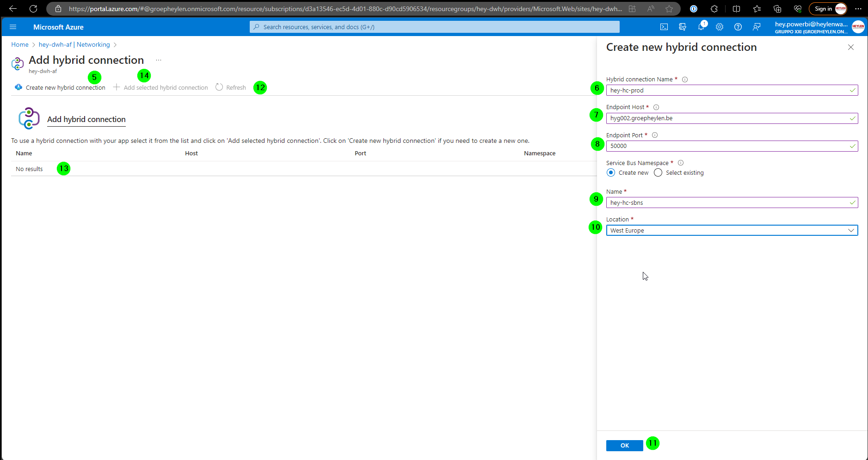Focus the Endpoint Port field
The height and width of the screenshot is (460, 868).
(x=732, y=146)
